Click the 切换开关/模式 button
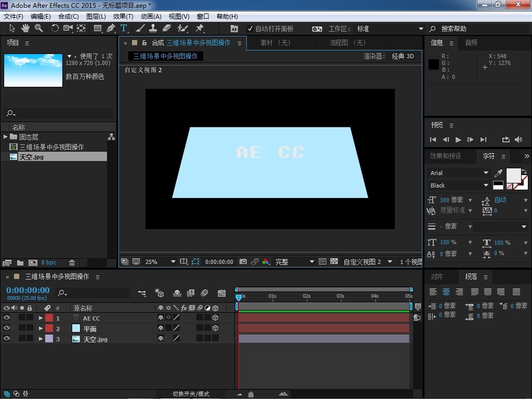 pos(191,394)
